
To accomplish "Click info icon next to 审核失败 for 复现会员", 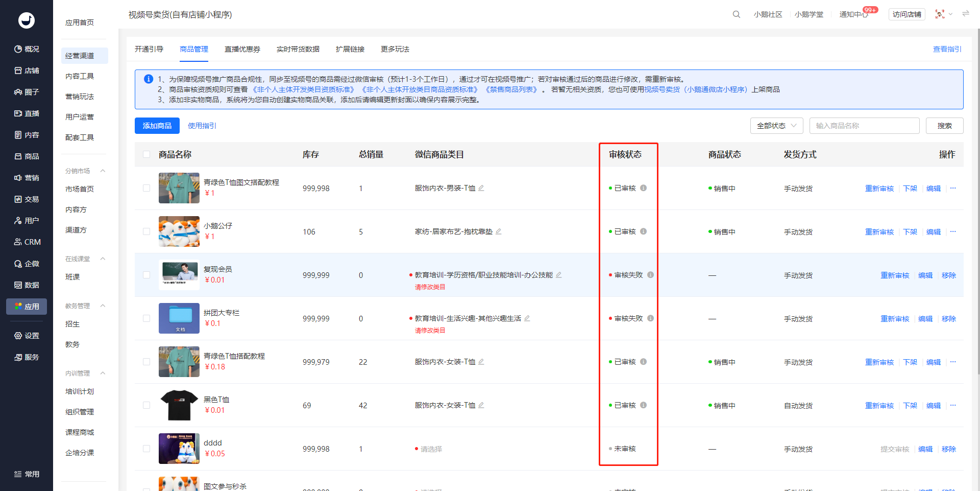I will pos(650,275).
